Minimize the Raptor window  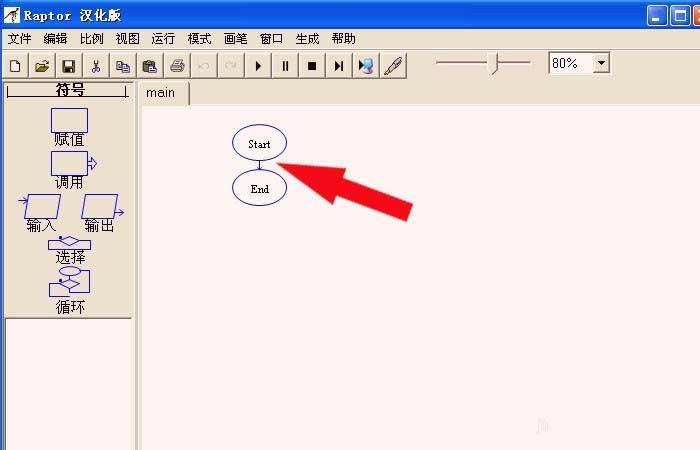[x=656, y=16]
